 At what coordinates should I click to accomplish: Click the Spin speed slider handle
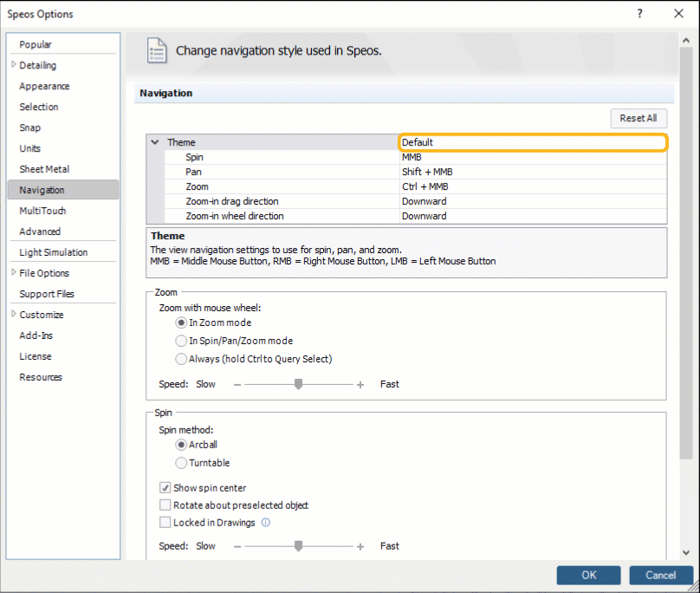[x=299, y=546]
